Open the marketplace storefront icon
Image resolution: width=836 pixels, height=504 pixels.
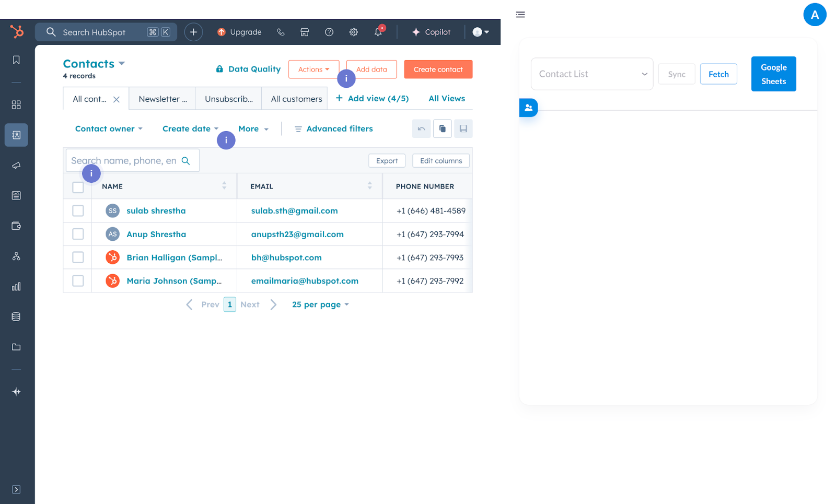pyautogui.click(x=305, y=32)
